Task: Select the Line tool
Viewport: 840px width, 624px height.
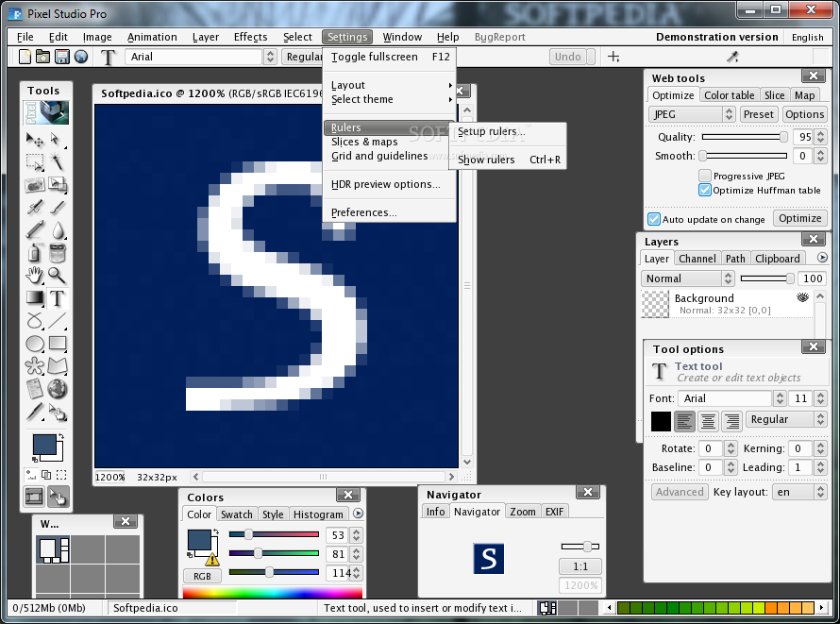Action: click(x=57, y=321)
